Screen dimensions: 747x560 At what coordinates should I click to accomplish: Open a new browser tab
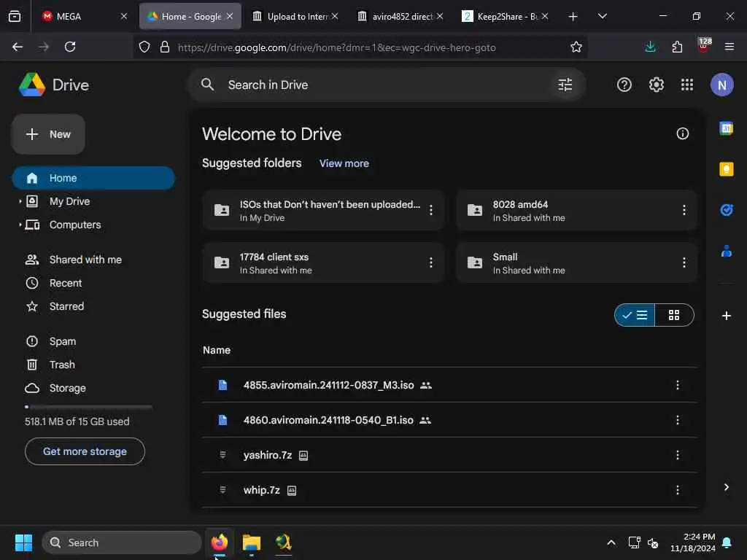[573, 16]
